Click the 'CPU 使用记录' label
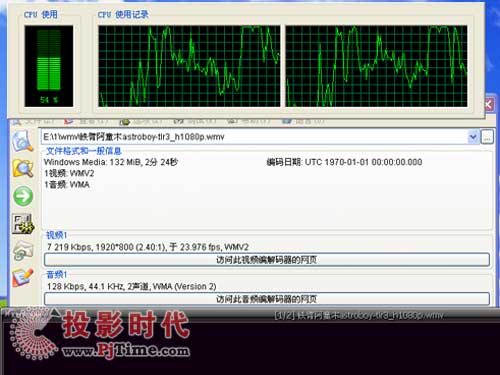The image size is (500, 375). coord(123,14)
